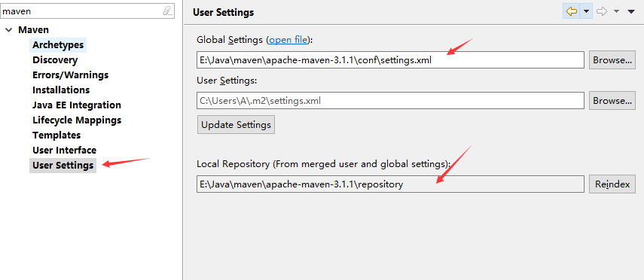Browse for the User Settings file

[x=612, y=101]
